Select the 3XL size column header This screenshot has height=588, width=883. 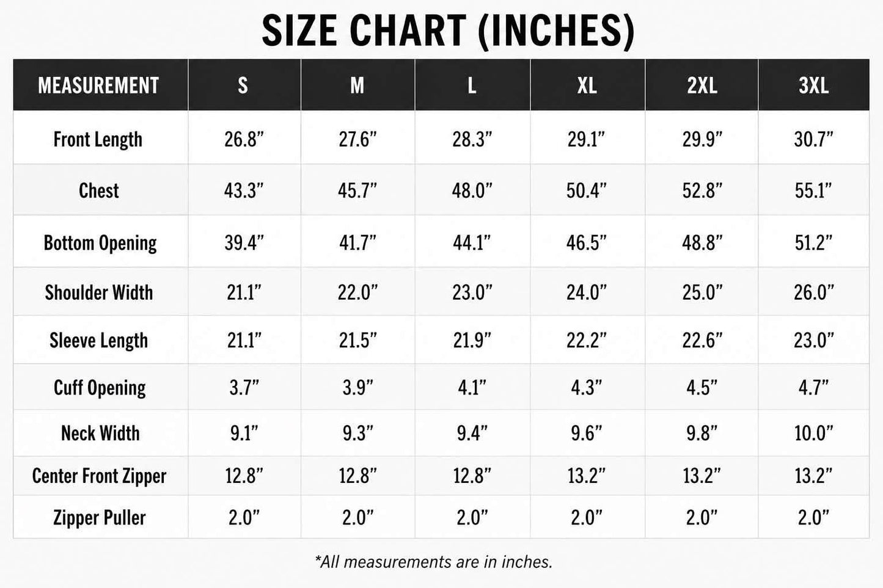813,85
